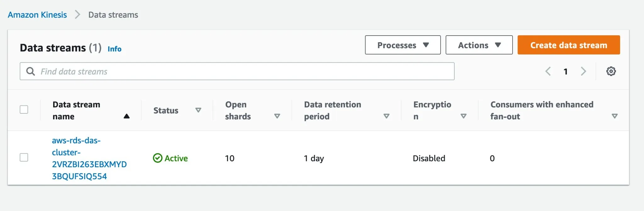Screen dimensions: 644x211
Task: Check the aws-rds-das-cluster stream row
Action: tap(24, 157)
